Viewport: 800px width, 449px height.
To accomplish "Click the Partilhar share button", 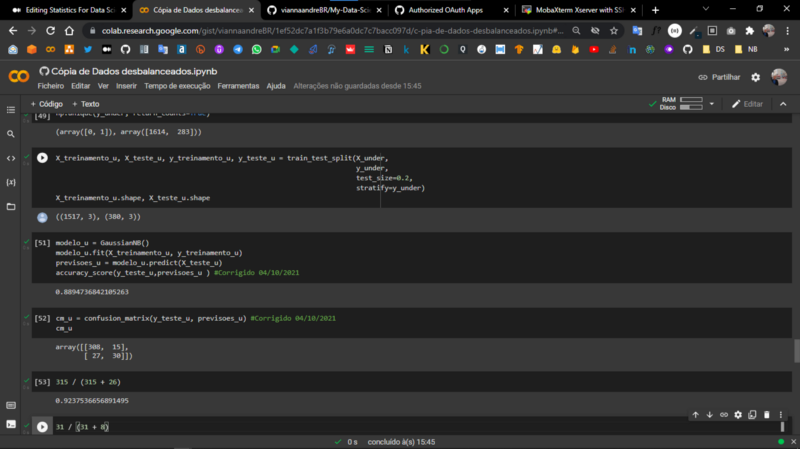I will click(x=719, y=78).
